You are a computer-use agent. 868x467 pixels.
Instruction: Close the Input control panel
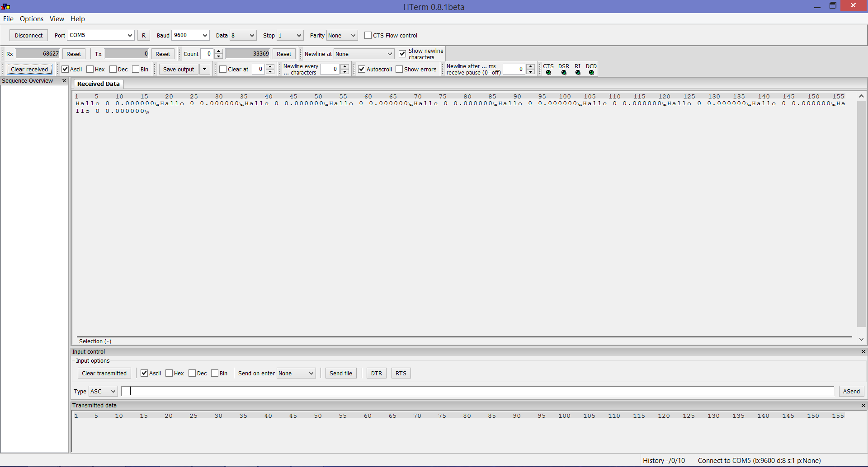pos(863,352)
